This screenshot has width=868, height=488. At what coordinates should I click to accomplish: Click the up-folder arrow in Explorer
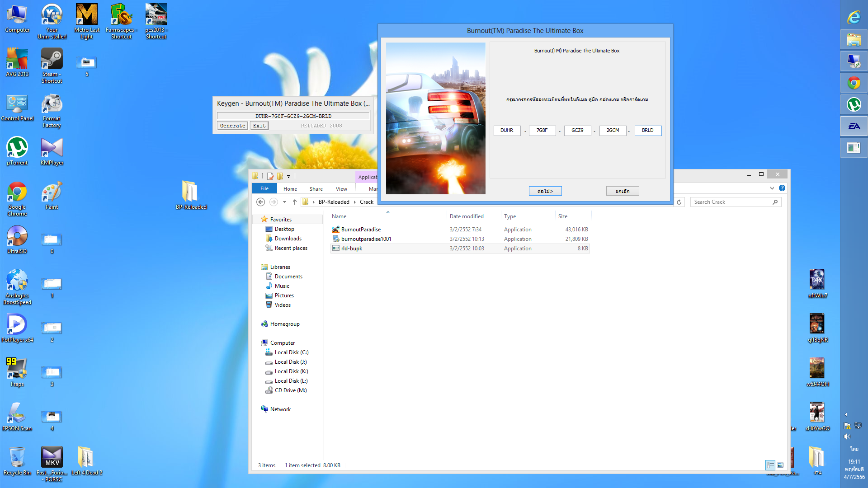click(295, 202)
